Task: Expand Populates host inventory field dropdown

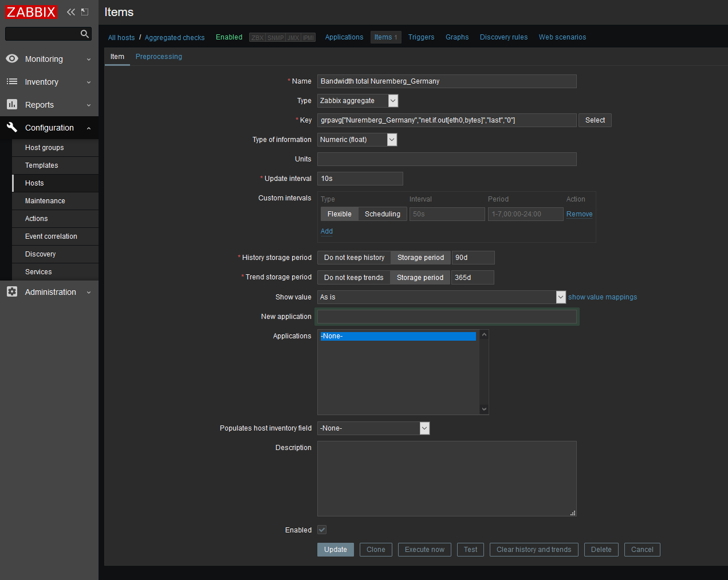Action: point(373,428)
